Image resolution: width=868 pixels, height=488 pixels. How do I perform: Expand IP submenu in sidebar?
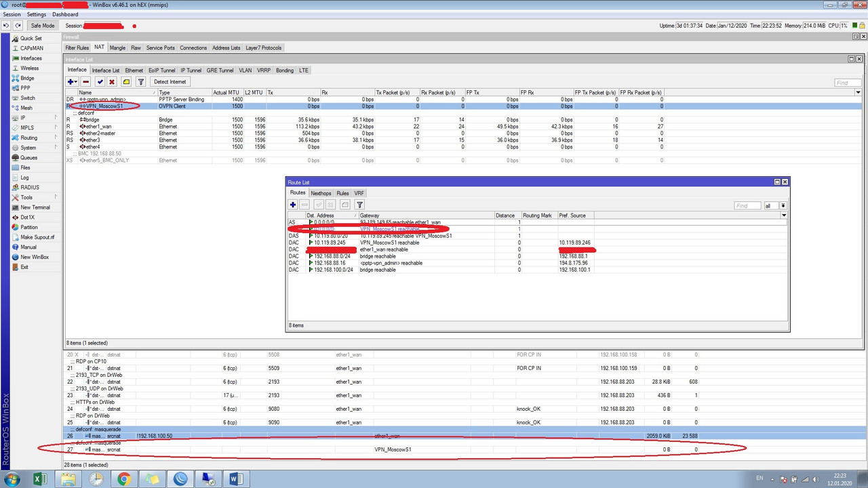click(x=56, y=118)
